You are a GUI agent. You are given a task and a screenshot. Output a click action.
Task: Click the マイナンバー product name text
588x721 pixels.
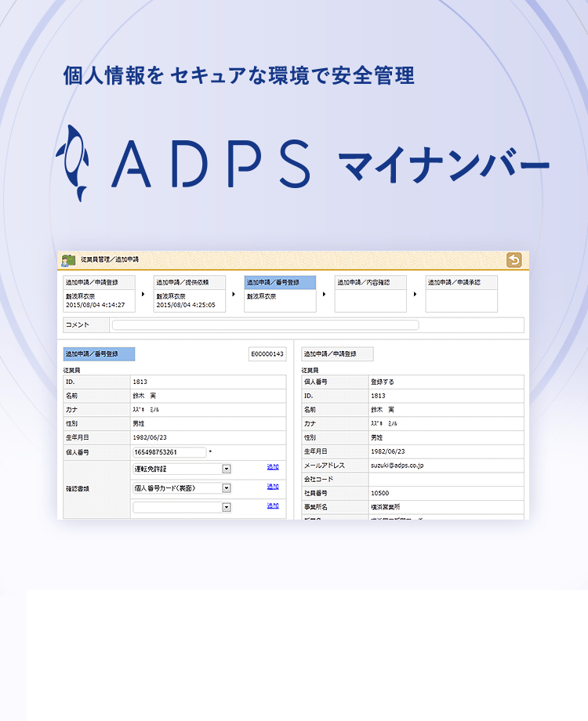[444, 164]
